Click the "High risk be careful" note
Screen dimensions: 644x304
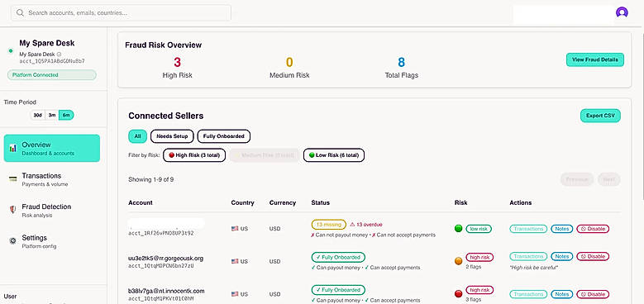(x=534, y=268)
